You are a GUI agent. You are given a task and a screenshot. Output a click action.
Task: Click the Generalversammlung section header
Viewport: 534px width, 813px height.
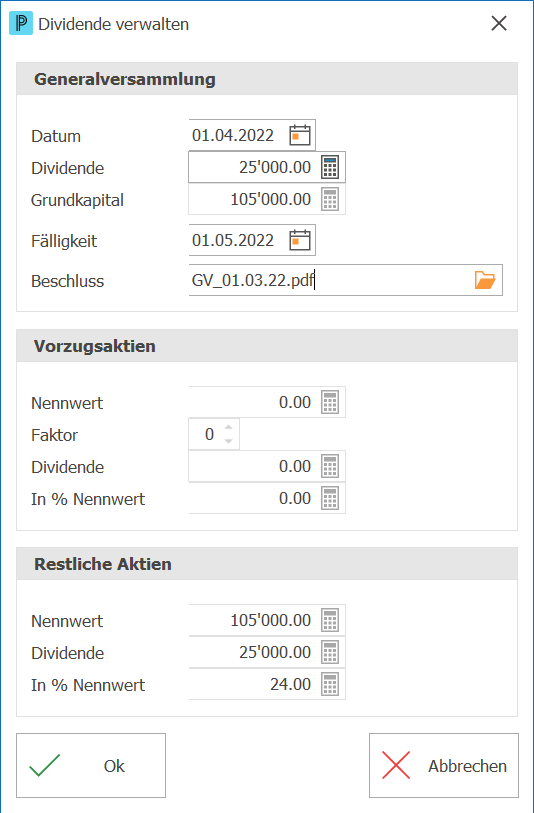pos(267,79)
